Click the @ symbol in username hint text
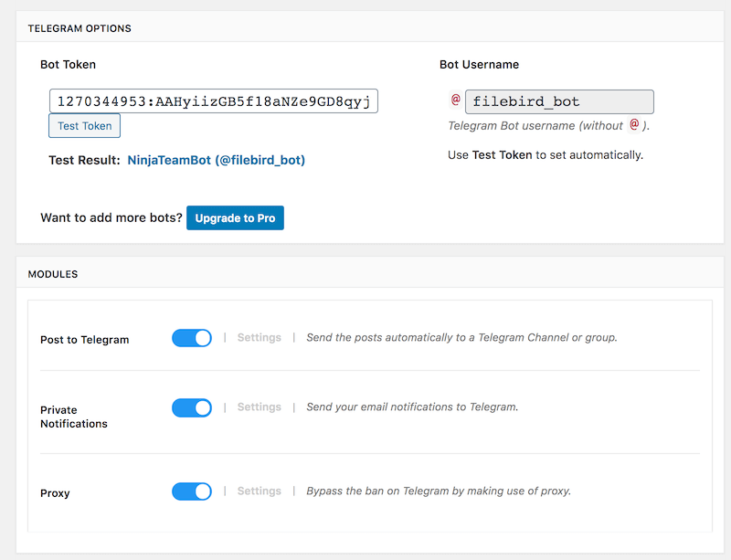 coord(634,124)
